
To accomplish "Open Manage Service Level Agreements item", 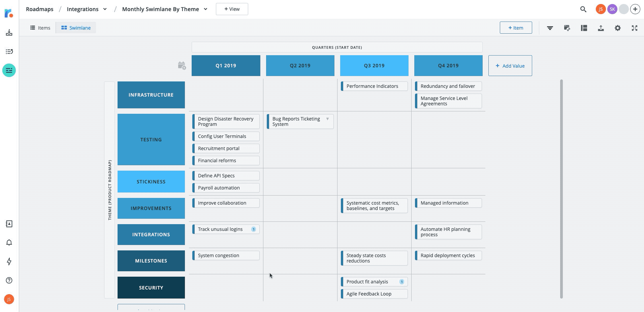I will click(x=448, y=101).
